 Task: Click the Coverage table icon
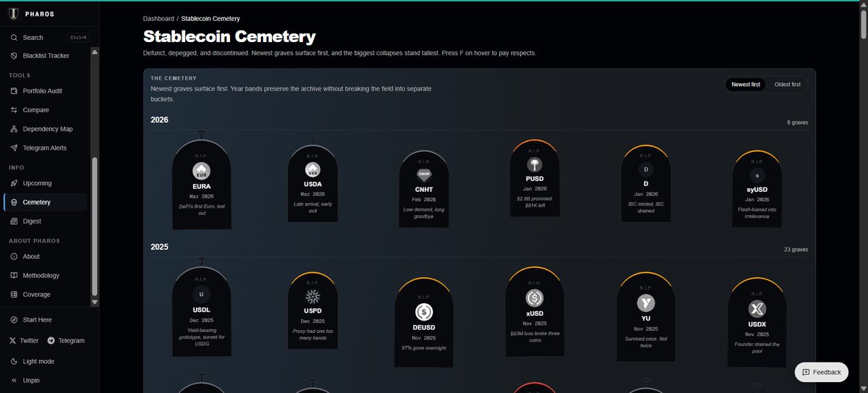[x=14, y=295]
